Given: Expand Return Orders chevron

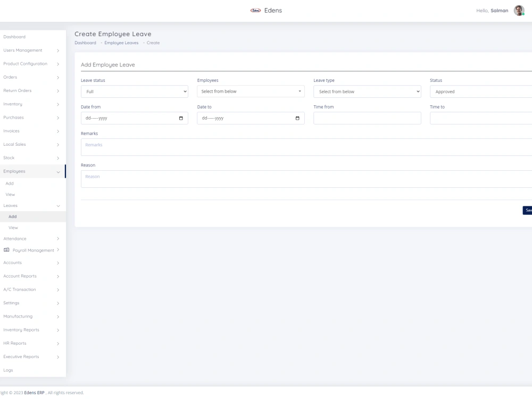Looking at the screenshot, I should pos(58,91).
